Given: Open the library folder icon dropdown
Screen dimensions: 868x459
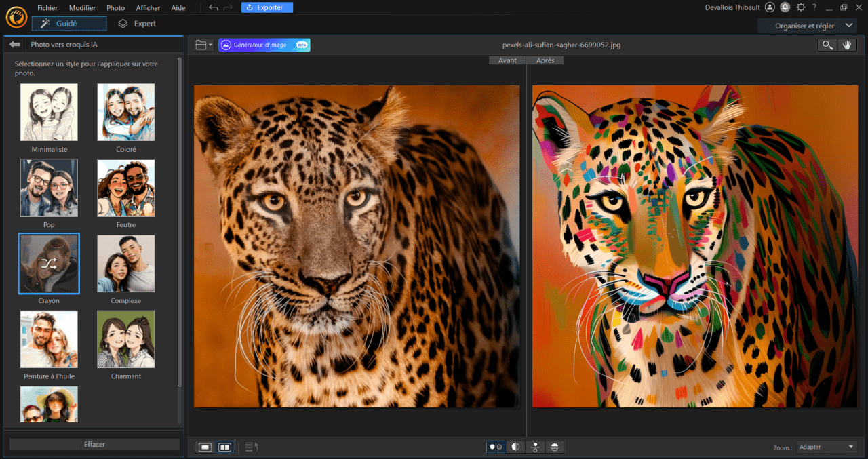Looking at the screenshot, I should pos(203,45).
